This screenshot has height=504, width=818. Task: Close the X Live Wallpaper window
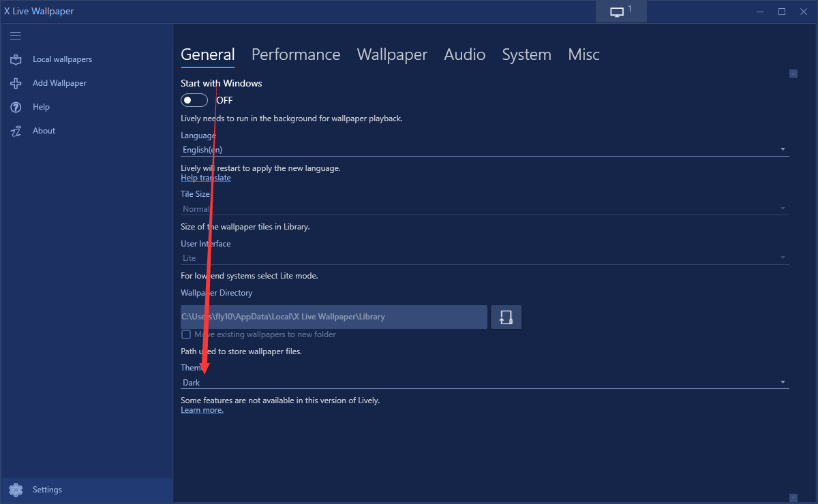pos(804,12)
